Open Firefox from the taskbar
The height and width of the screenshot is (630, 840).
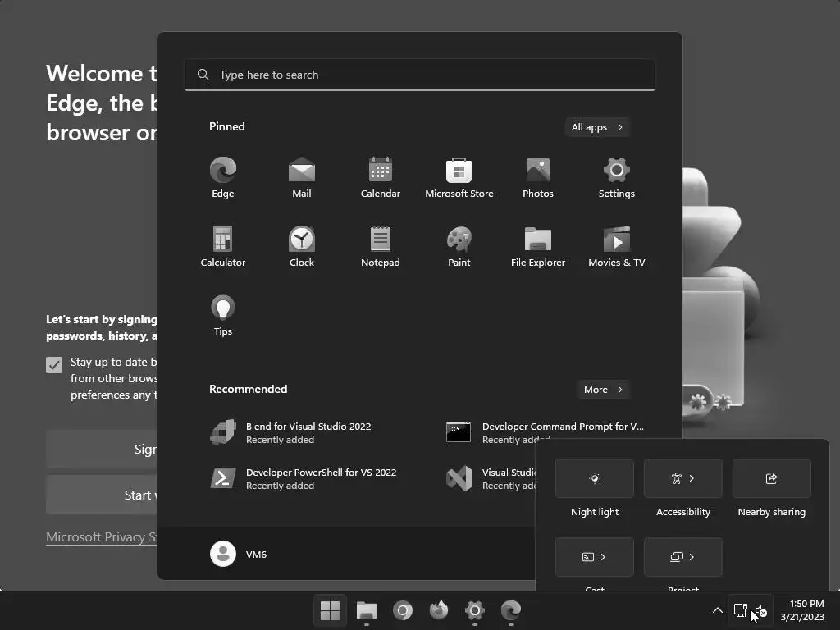[x=439, y=610]
